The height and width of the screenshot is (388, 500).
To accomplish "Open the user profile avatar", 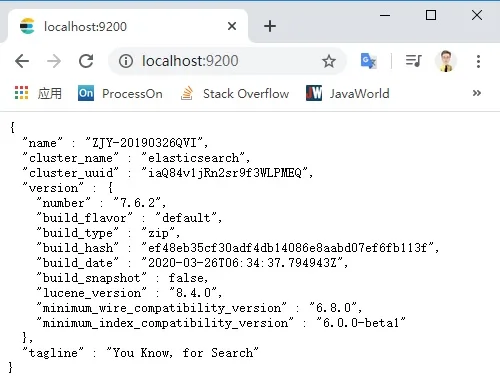I will point(446,61).
